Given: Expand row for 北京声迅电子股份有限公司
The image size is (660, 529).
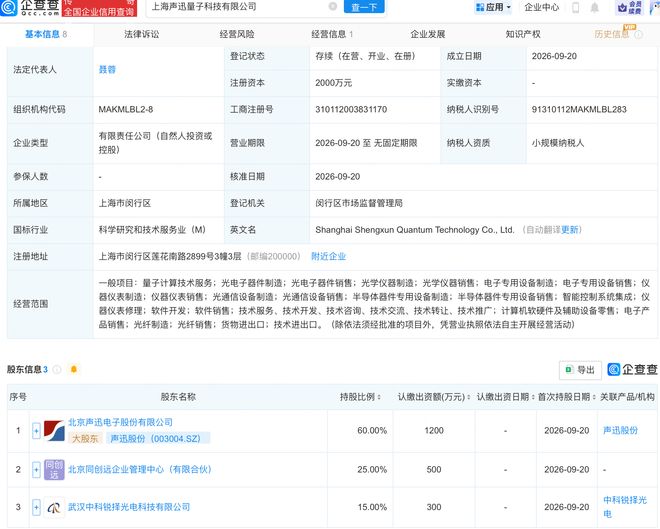Looking at the screenshot, I should [x=36, y=431].
